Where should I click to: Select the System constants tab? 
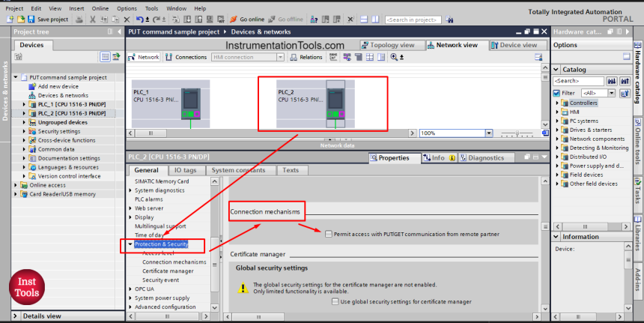point(238,170)
